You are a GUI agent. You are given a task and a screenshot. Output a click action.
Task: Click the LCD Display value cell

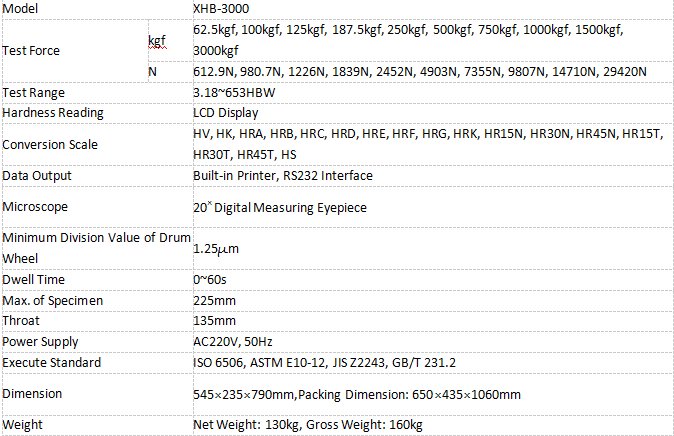[x=226, y=113]
